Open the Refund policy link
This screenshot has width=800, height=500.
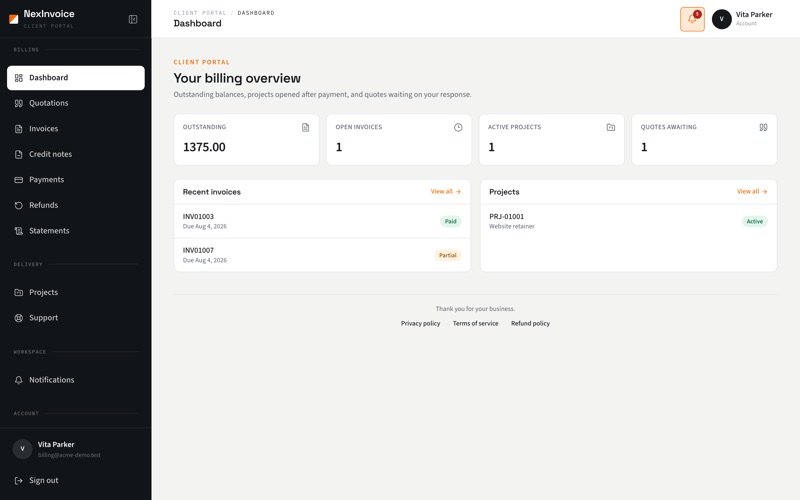click(531, 323)
